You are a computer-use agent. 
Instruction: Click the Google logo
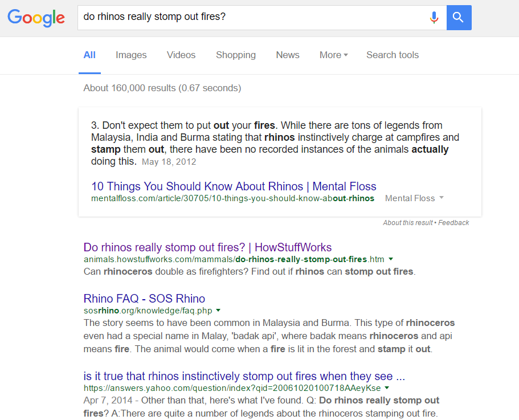(36, 18)
